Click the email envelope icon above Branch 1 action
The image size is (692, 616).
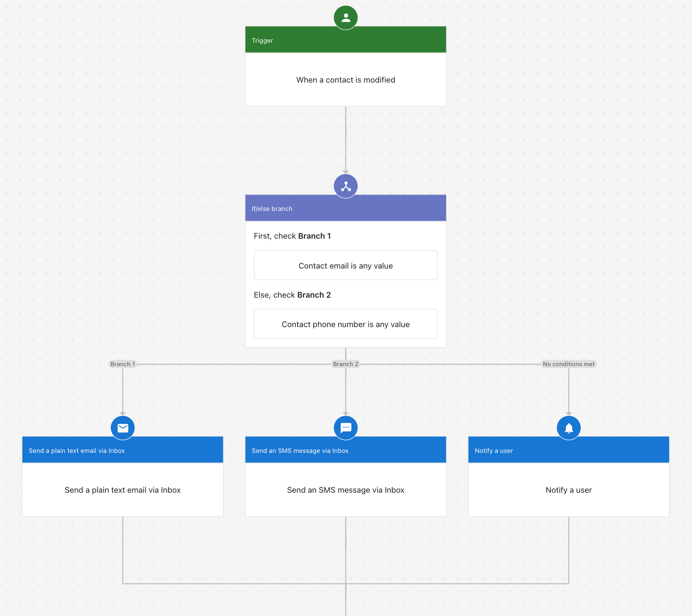tap(122, 428)
